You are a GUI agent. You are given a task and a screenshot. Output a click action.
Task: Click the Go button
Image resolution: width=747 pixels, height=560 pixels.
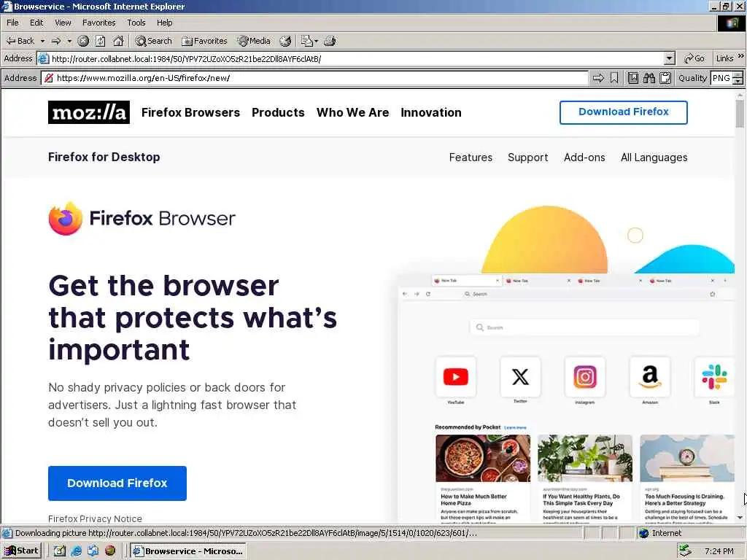[x=694, y=58]
